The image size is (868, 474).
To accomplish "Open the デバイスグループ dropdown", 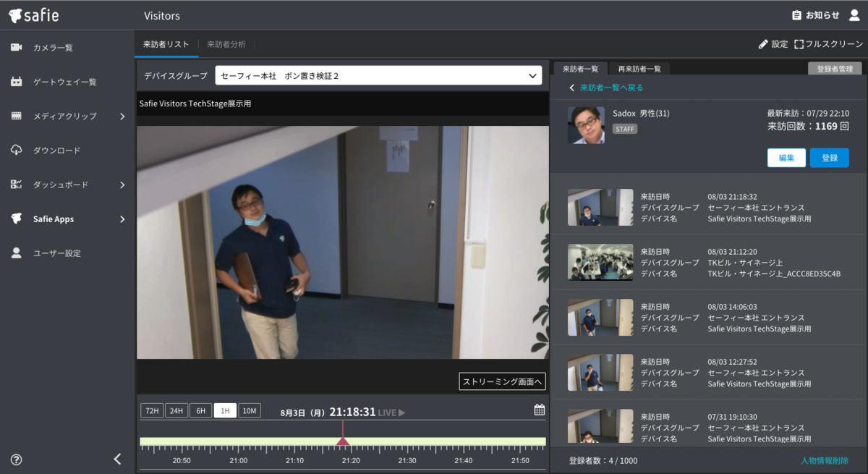I will click(378, 75).
